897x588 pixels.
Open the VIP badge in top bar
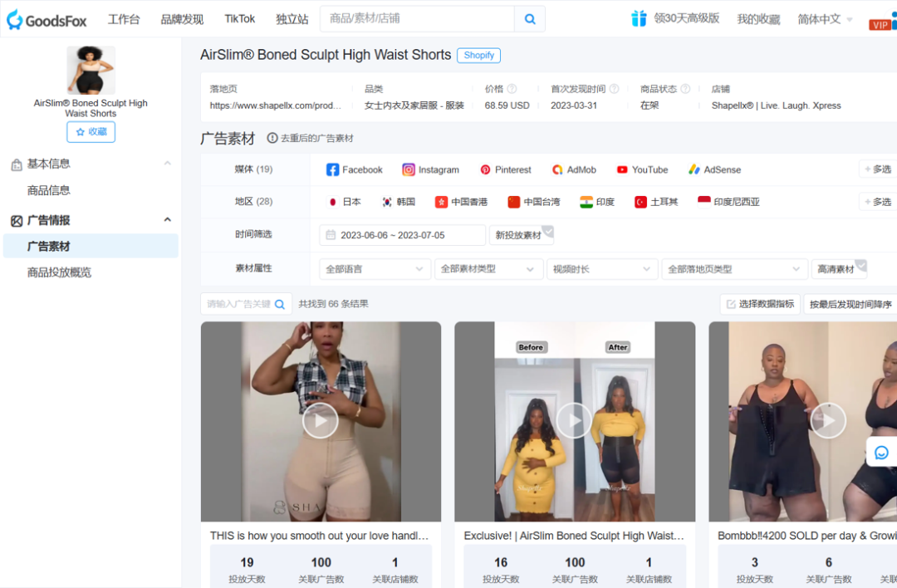880,24
